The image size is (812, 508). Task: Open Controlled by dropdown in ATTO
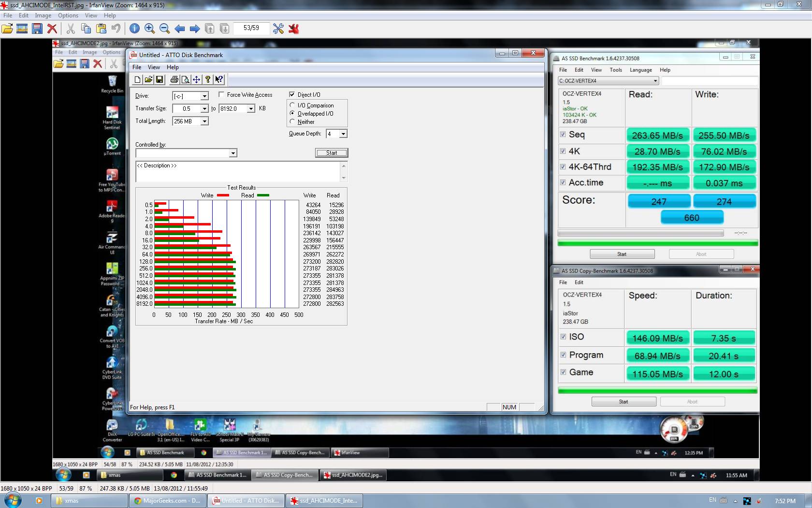click(233, 153)
